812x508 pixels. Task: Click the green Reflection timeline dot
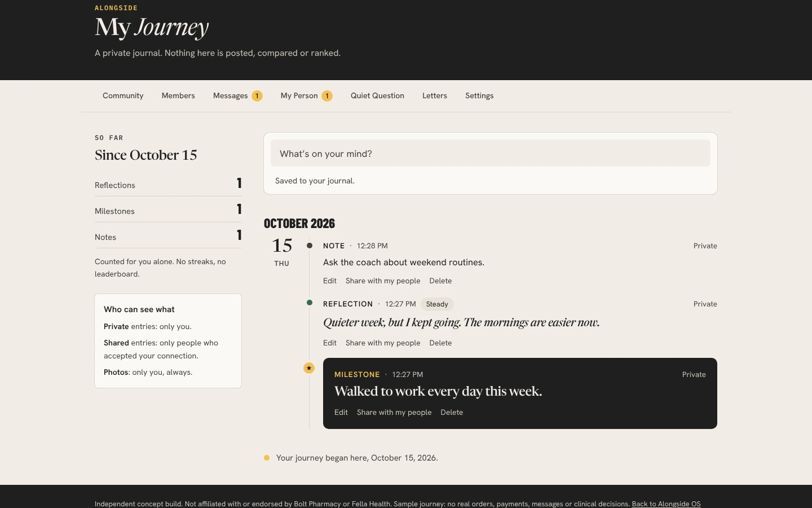(x=310, y=303)
